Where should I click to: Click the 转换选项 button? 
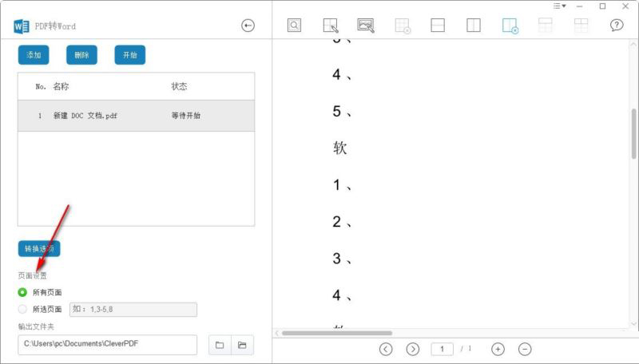pyautogui.click(x=39, y=249)
